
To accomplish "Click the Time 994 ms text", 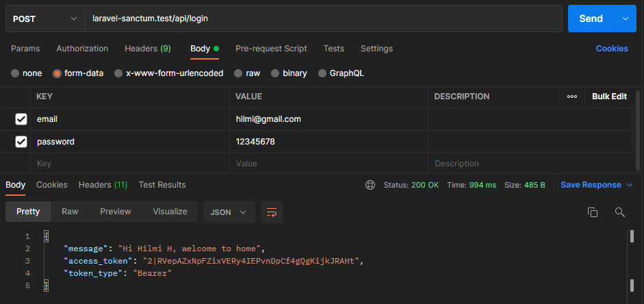I will click(472, 185).
